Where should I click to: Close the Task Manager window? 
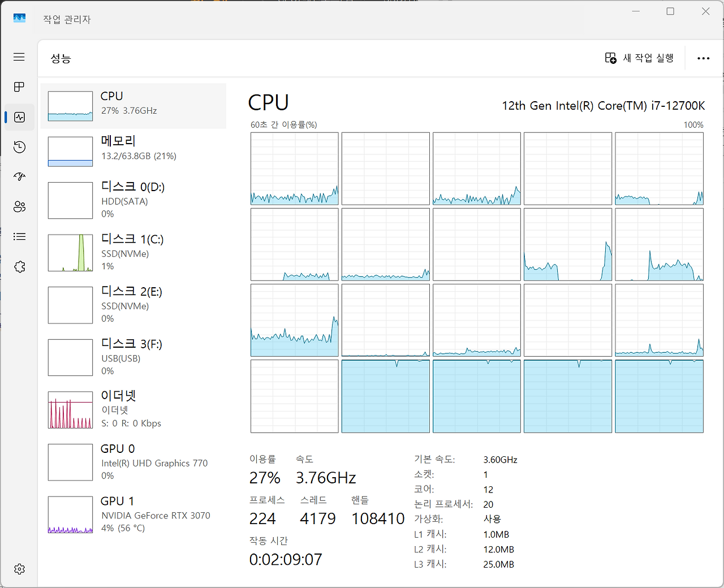coord(705,11)
